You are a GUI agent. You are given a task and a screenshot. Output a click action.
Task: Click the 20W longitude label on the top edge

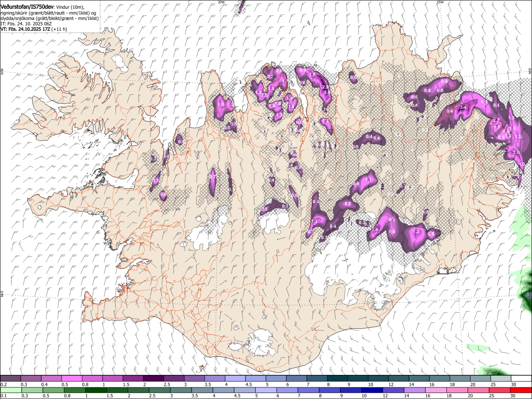click(221, 2)
